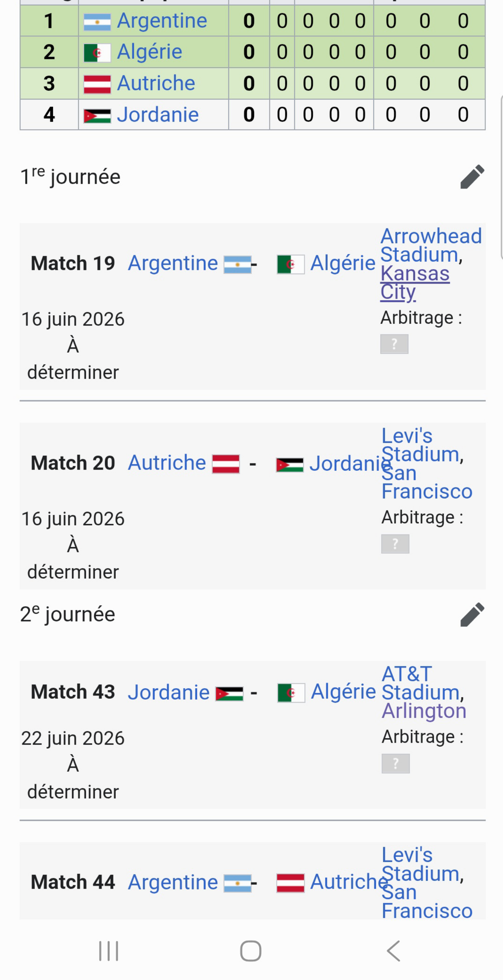Screen dimensions: 503x980
Task: Follow the Arlington city link
Action: (424, 711)
